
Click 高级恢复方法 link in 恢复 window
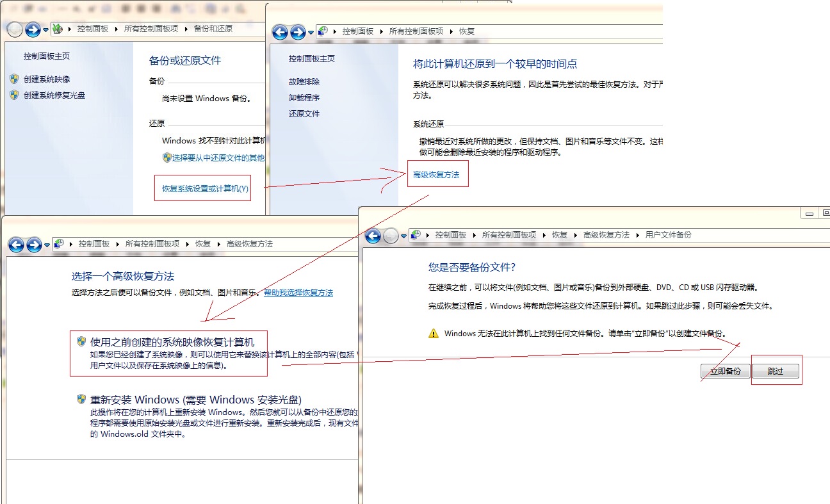436,174
